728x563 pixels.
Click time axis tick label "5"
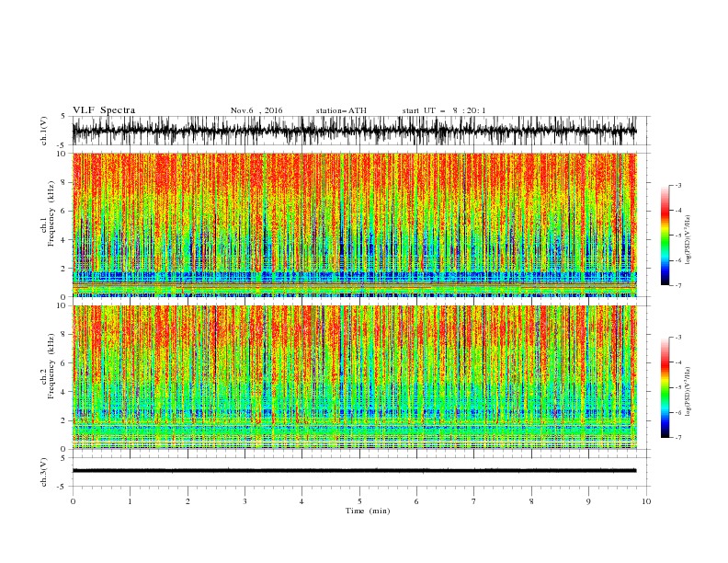(359, 501)
